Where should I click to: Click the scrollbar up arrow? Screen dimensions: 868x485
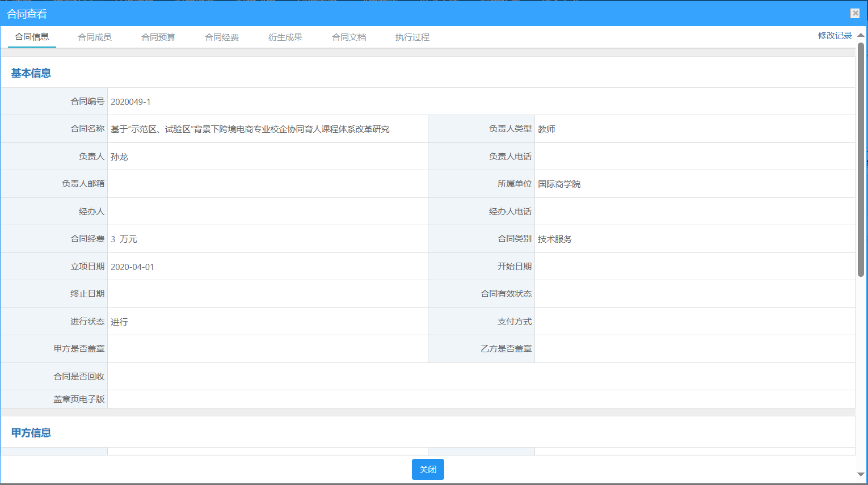(x=861, y=35)
